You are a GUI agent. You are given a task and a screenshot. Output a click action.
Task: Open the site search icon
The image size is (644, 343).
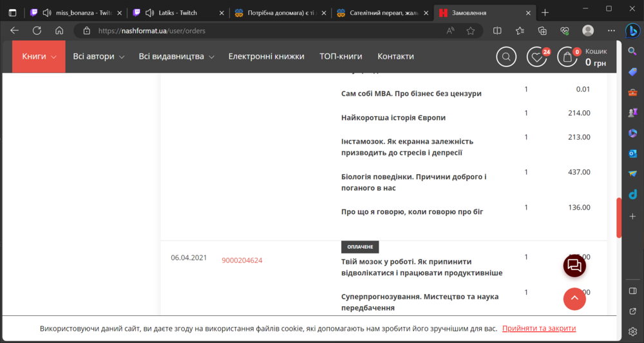(x=506, y=57)
